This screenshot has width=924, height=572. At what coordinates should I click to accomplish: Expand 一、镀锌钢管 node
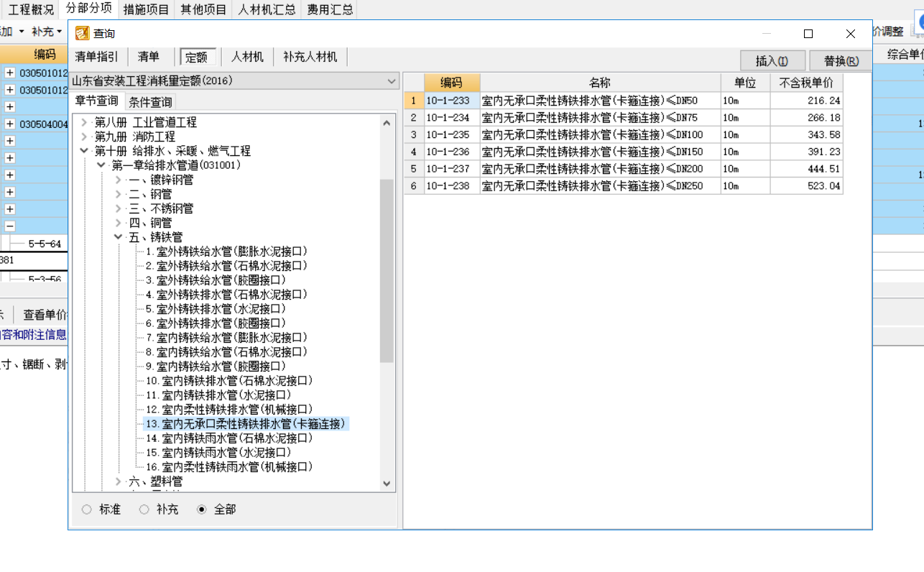[x=118, y=180]
